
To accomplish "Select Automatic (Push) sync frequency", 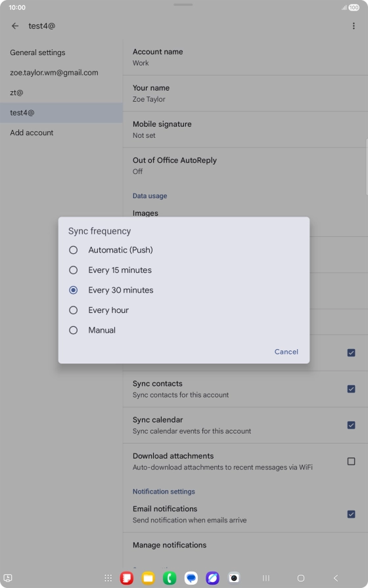I will coord(183,250).
